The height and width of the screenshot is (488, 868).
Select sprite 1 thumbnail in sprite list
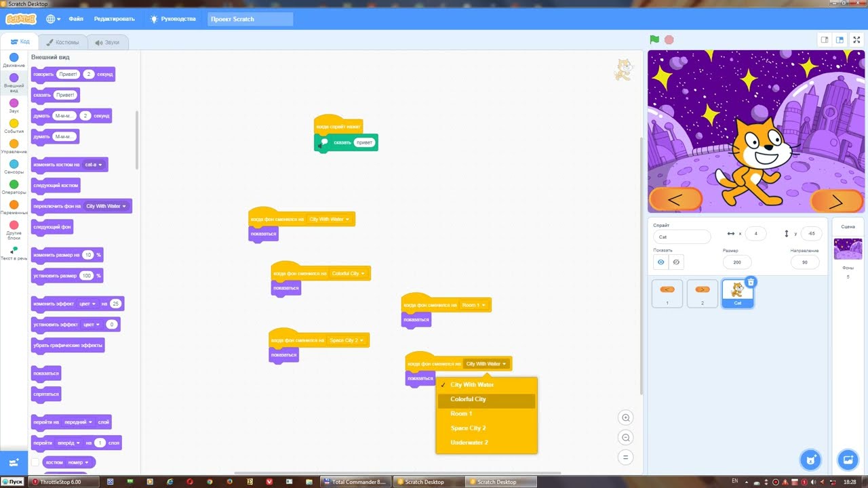click(x=667, y=293)
